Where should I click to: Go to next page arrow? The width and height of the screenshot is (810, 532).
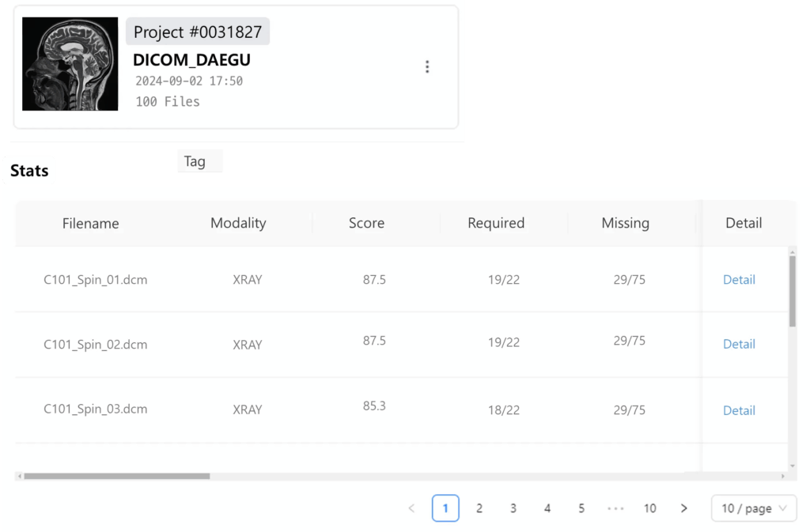point(683,508)
